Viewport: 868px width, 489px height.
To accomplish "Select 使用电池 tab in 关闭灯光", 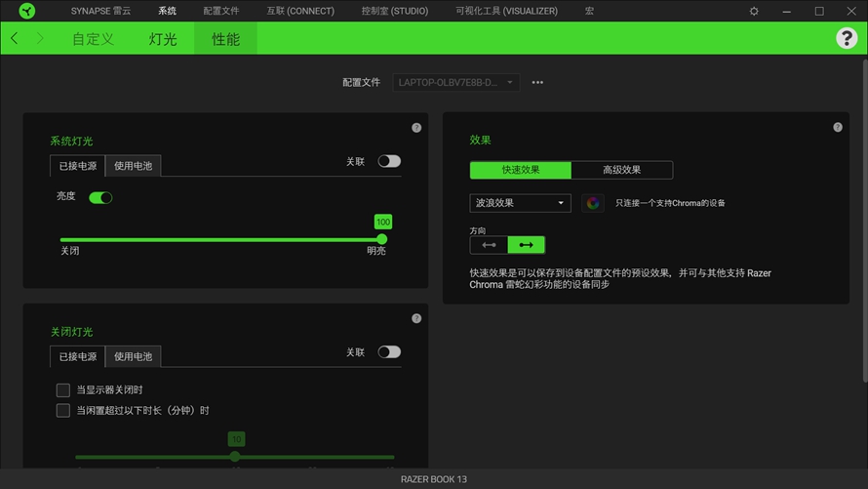I will click(x=133, y=356).
